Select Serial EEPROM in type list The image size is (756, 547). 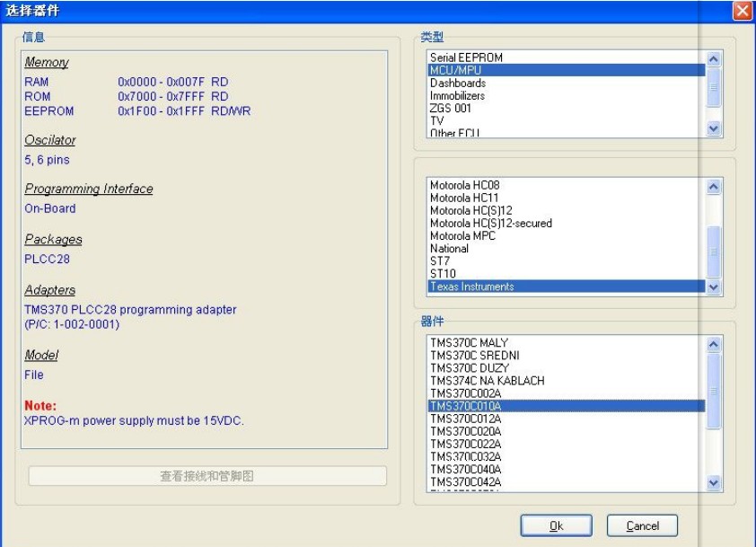566,57
